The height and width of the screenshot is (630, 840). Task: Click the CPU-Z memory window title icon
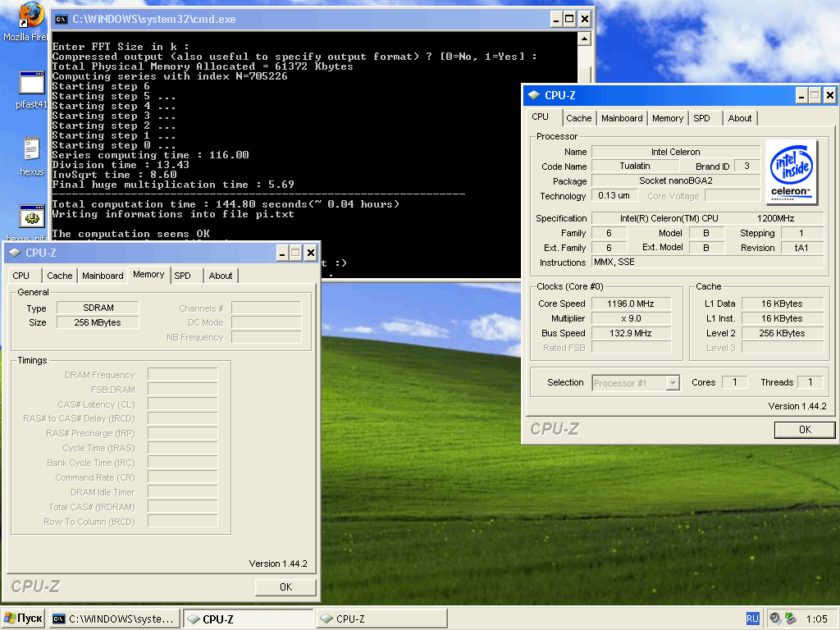[15, 253]
